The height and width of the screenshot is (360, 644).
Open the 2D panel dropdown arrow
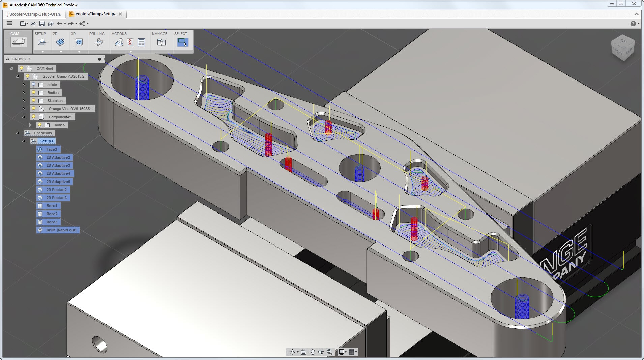tap(61, 52)
